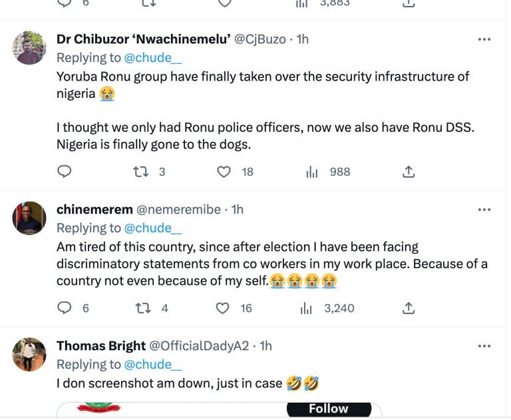Reply to chinemerem's tweet
This screenshot has height=420, width=511.
pyautogui.click(x=65, y=308)
